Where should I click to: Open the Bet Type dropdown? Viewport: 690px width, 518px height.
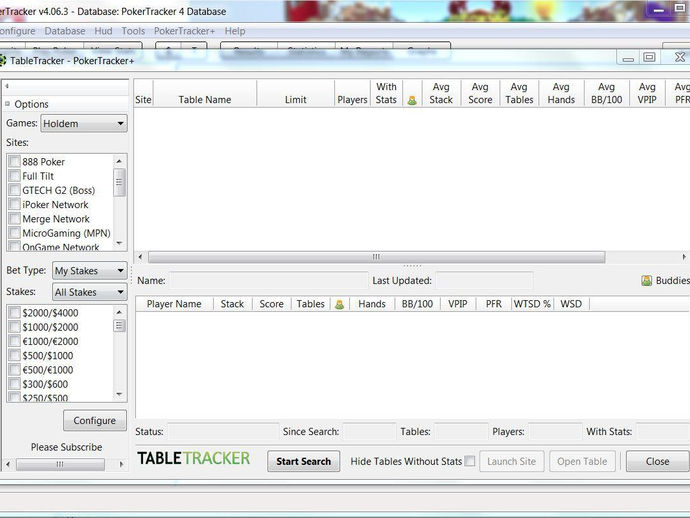(90, 271)
